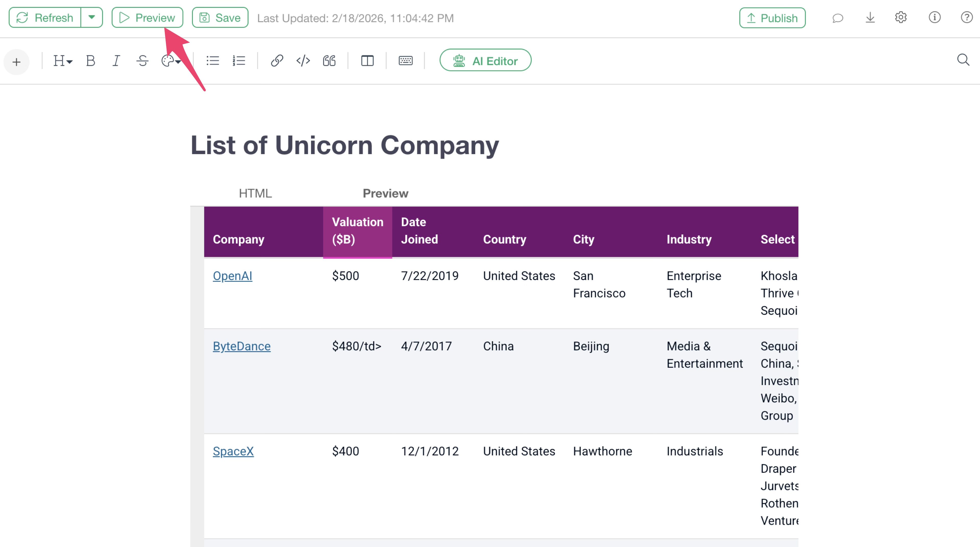This screenshot has width=980, height=547.
Task: Click the plus icon to add block
Action: (16, 62)
